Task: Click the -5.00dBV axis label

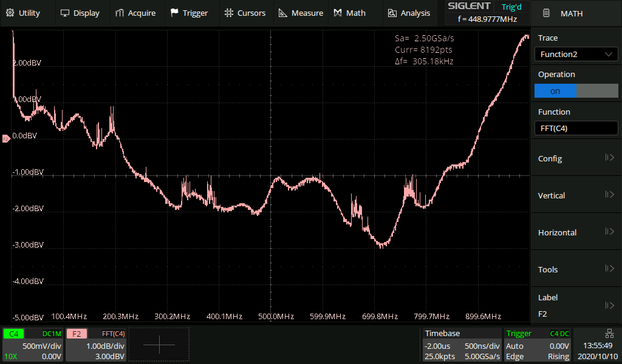Action: (28, 318)
